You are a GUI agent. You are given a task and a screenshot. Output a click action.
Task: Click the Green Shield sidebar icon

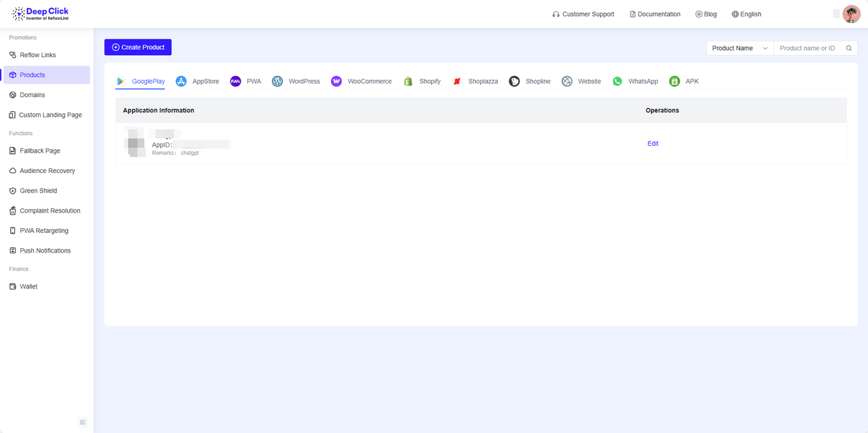(x=13, y=191)
